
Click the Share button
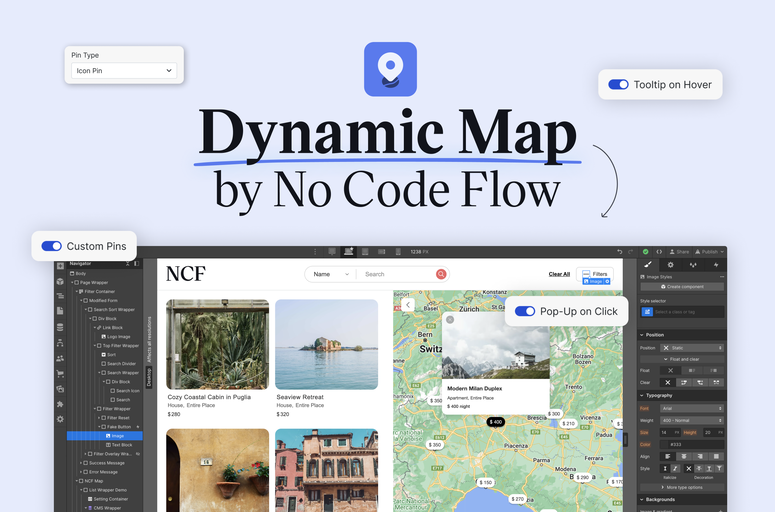(680, 252)
